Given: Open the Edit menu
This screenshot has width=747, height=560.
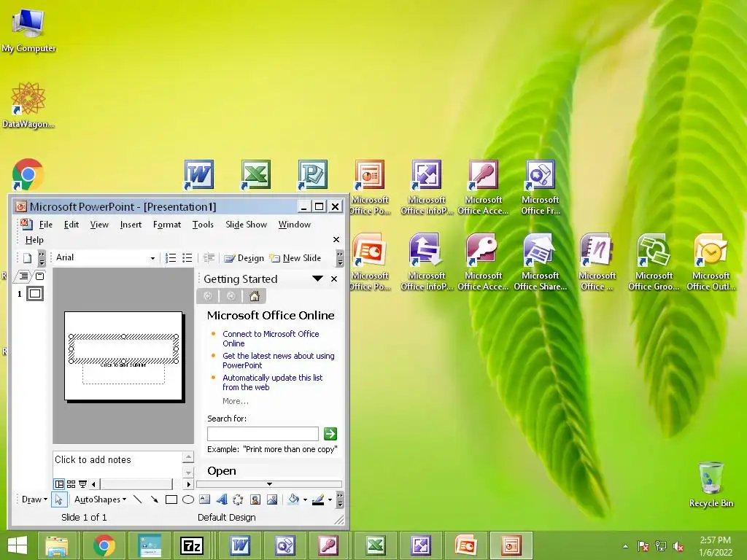Looking at the screenshot, I should pos(71,225).
